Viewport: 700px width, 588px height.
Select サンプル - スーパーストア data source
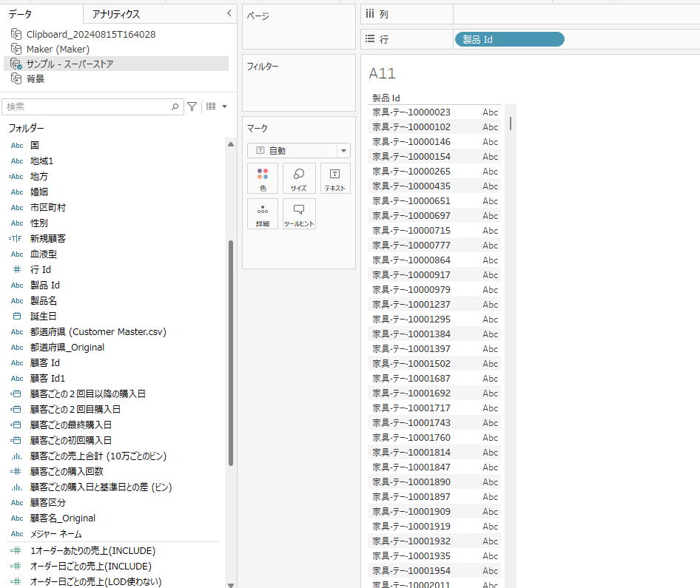tap(70, 64)
